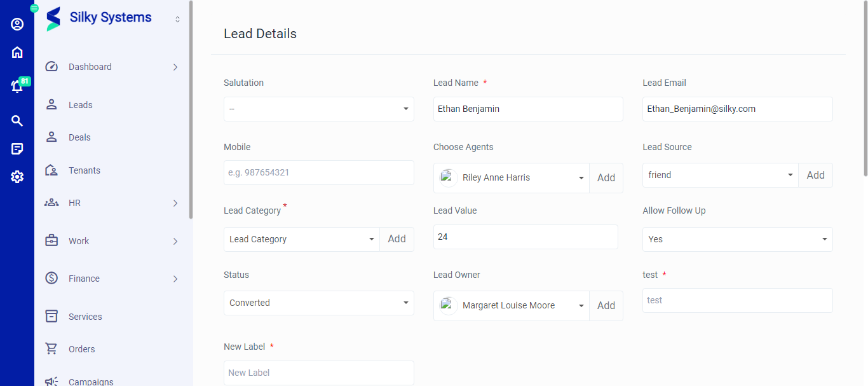Click the search magnifier icon
The height and width of the screenshot is (386, 868).
click(17, 121)
